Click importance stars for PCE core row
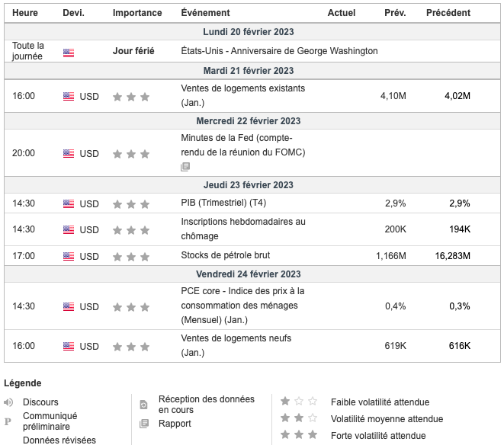The image size is (504, 445). 131,307
